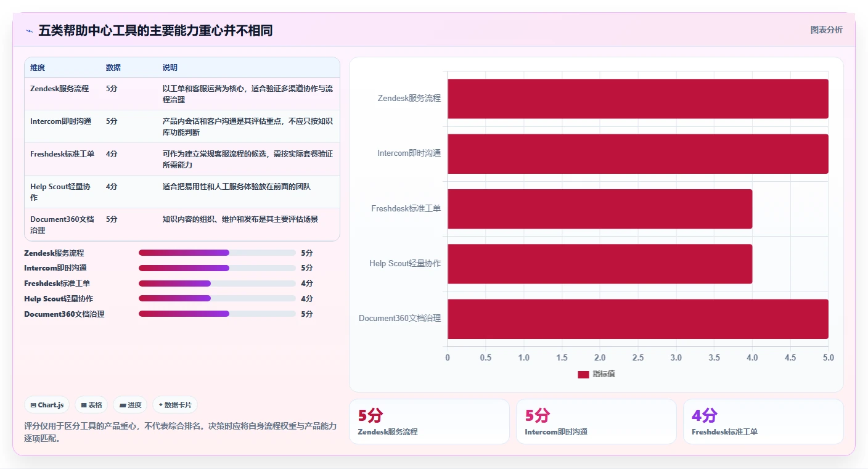The height and width of the screenshot is (469, 868).
Task: Open the Zendesk服务流程 5分 data card
Action: pos(429,422)
